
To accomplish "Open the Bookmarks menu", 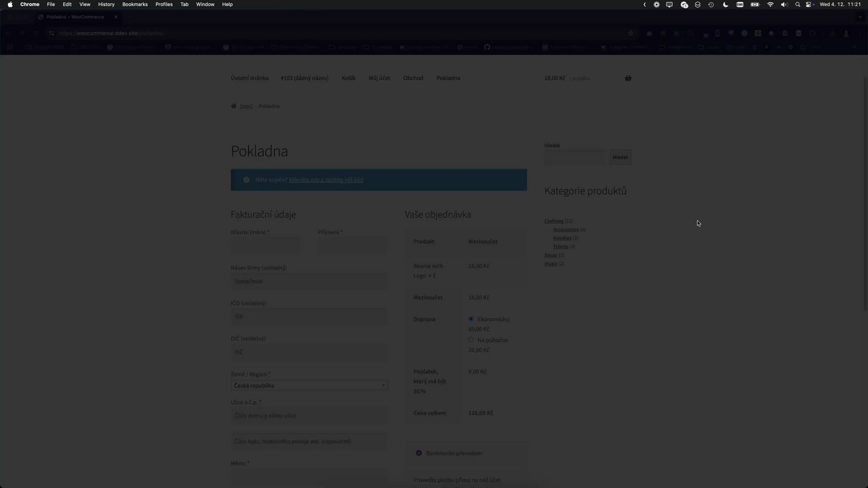I will pyautogui.click(x=135, y=4).
